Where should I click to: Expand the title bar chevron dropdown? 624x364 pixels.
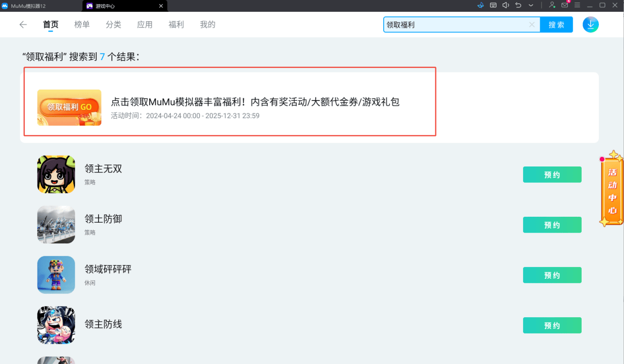pos(531,5)
